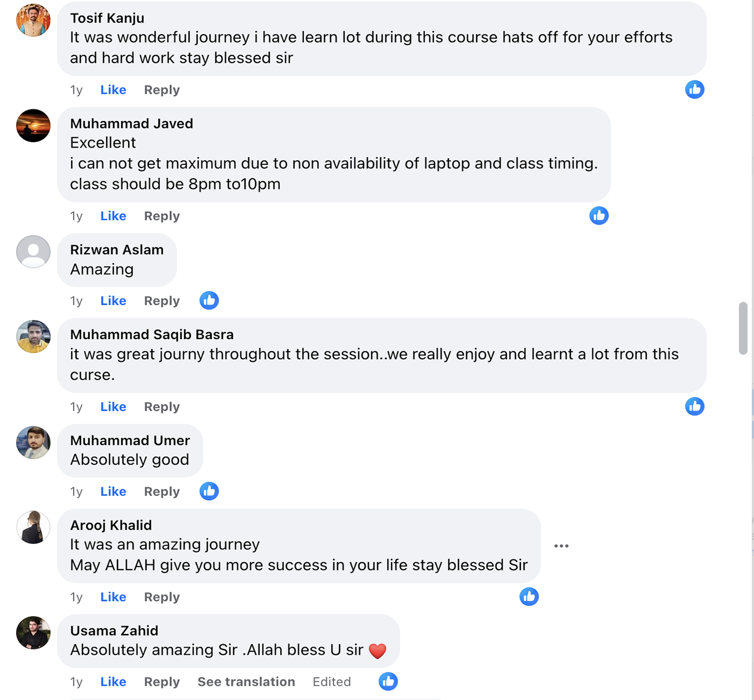Click the like reaction beside Muhammad Umer's comment
Image resolution: width=754 pixels, height=700 pixels.
209,491
